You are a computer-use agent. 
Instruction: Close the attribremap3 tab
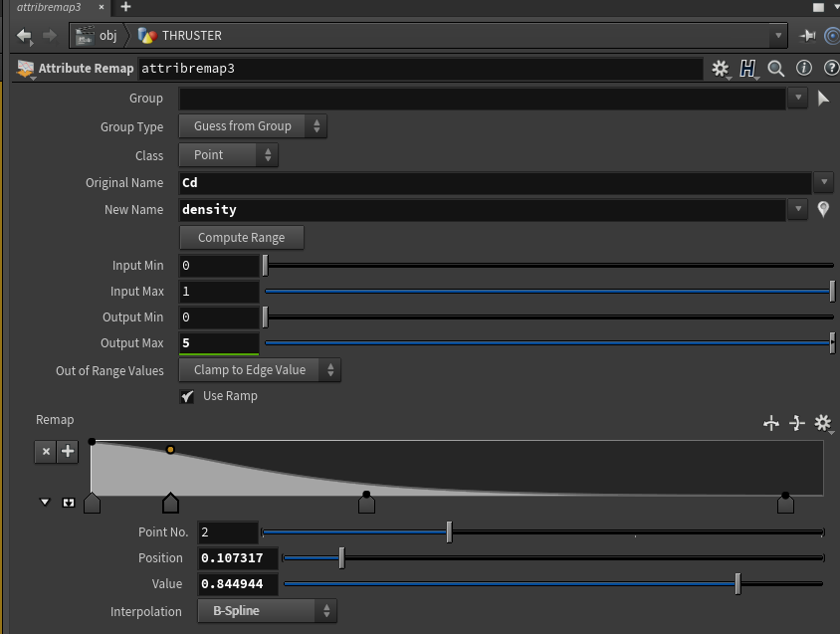(x=102, y=7)
